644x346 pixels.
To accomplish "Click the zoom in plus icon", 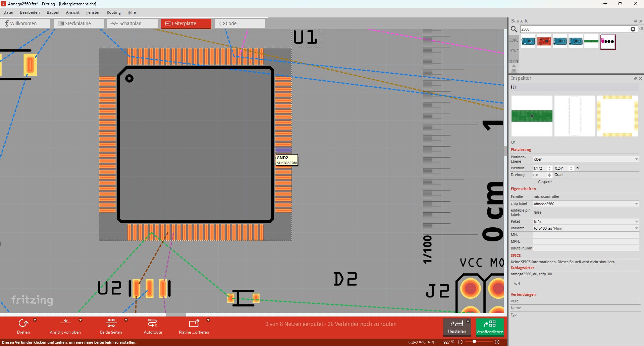I will coord(497,342).
